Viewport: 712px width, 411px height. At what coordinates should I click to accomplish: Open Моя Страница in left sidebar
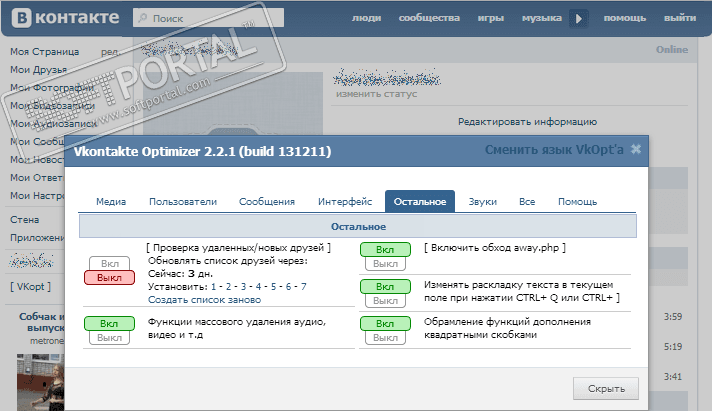tap(44, 52)
